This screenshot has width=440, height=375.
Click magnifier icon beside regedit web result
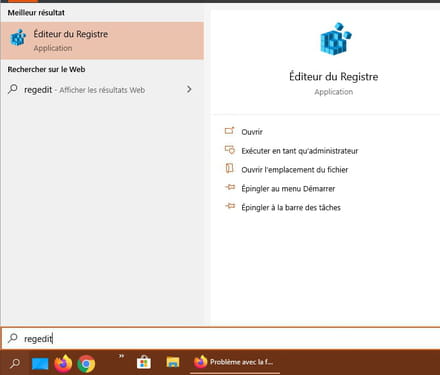tap(13, 89)
